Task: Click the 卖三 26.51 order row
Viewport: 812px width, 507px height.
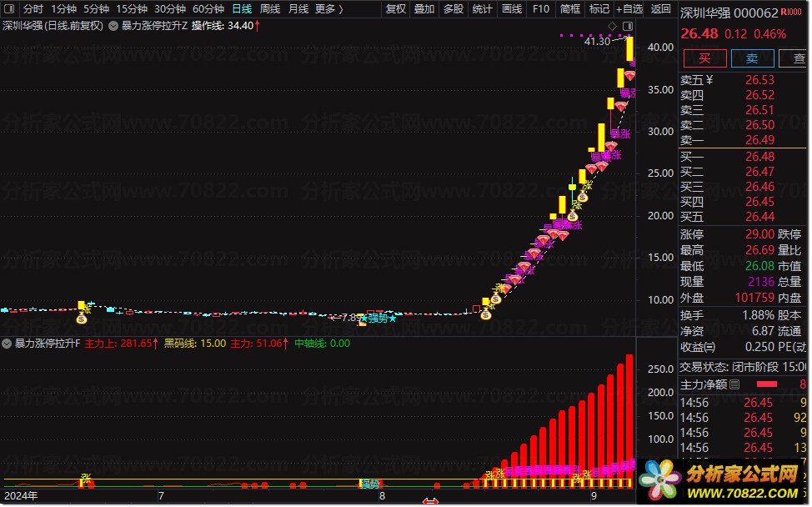Action: click(x=744, y=110)
